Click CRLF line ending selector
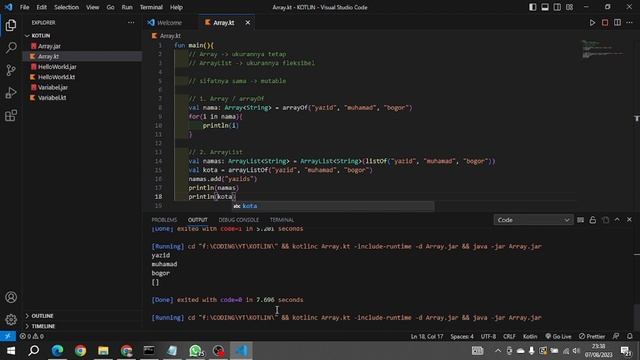Image resolution: width=640 pixels, height=360 pixels. pyautogui.click(x=509, y=336)
